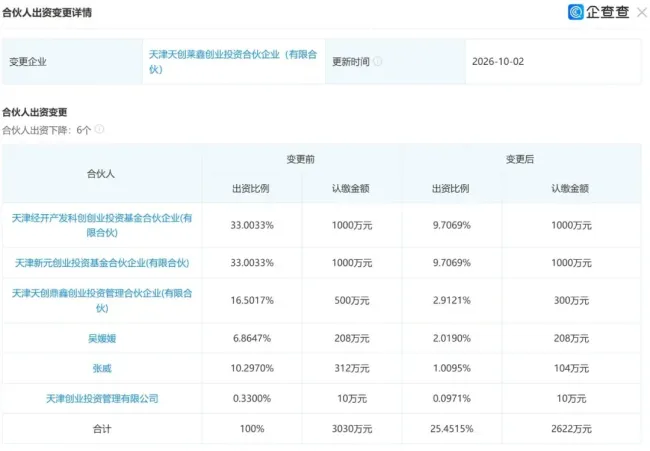
Task: Open info icon beside 合伙人出资下降: 6个
Action: (99, 129)
